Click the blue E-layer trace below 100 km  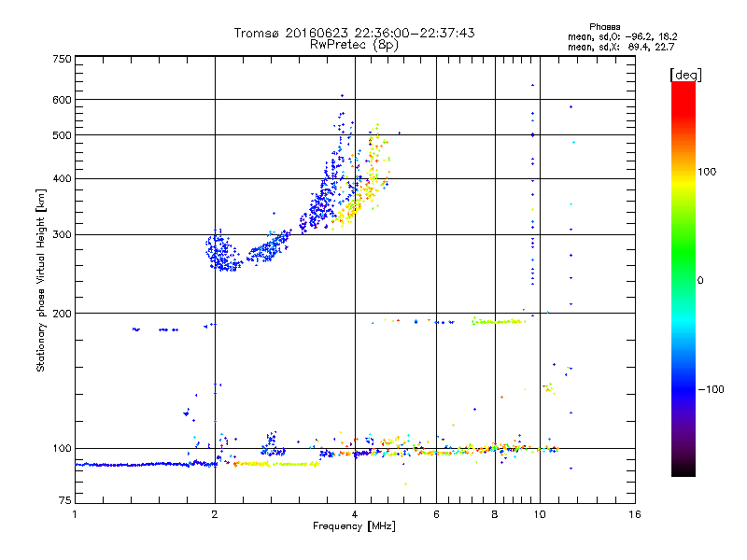pos(146,464)
